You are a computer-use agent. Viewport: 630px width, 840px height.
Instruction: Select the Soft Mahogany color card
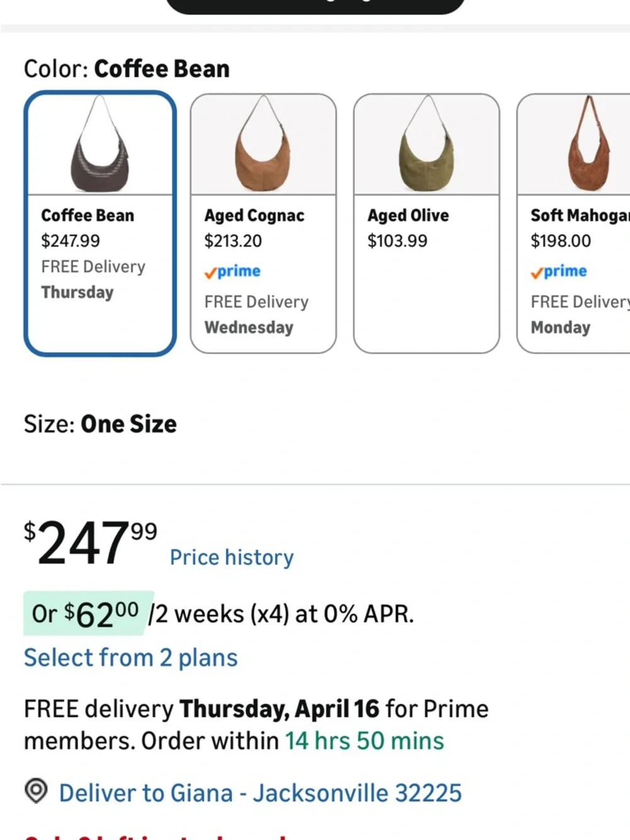573,224
